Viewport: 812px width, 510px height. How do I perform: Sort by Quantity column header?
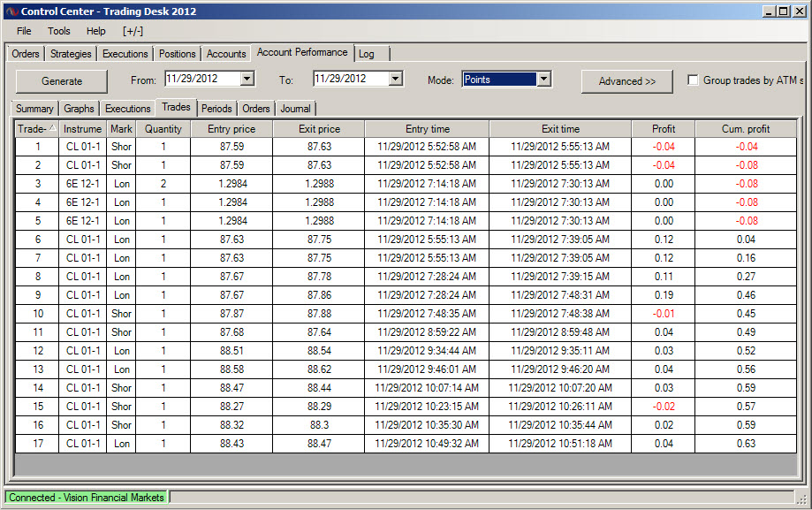click(163, 129)
